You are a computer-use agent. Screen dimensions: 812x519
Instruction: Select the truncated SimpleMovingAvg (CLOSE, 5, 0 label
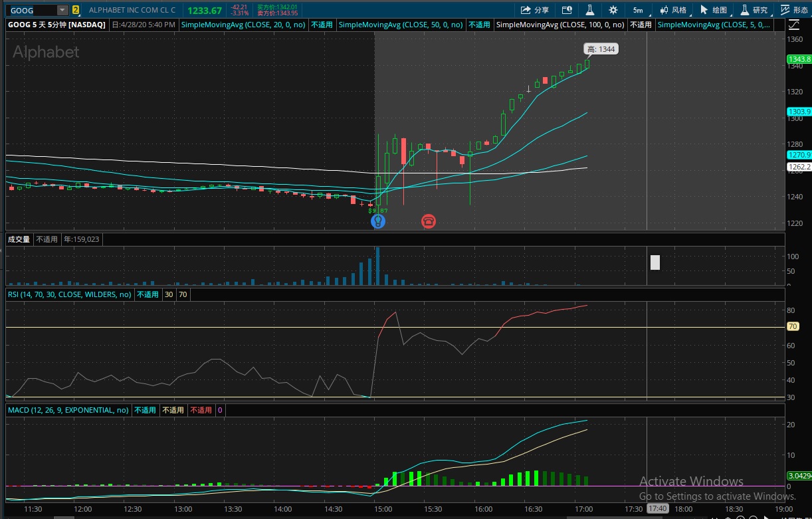714,25
